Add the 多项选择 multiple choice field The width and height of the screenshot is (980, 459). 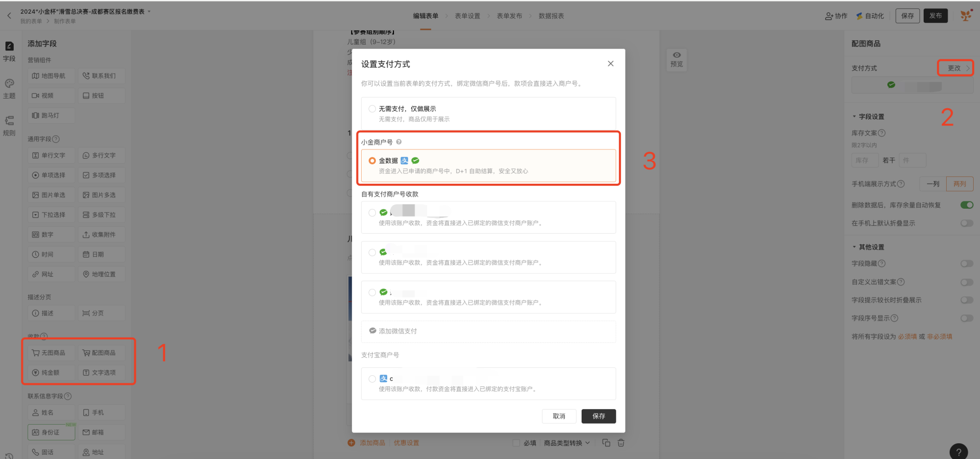101,175
